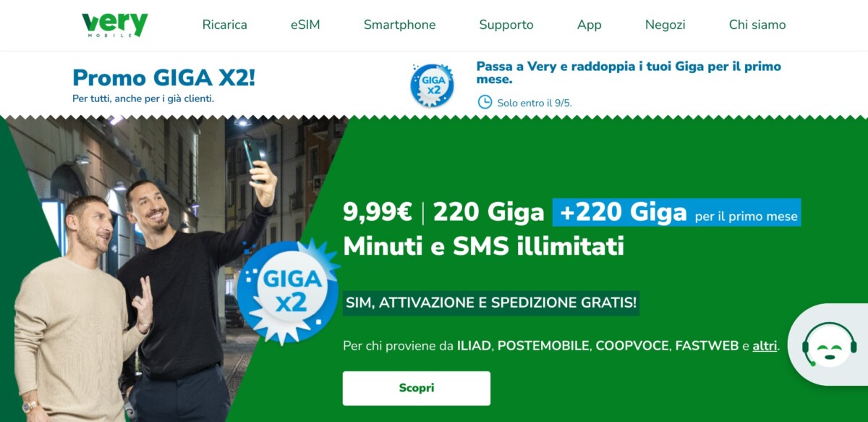The height and width of the screenshot is (422, 868).
Task: Click the Scopri button
Action: pyautogui.click(x=417, y=388)
